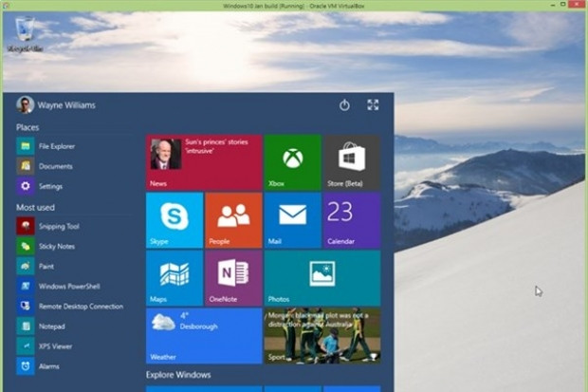Minimize the VirtualBox window

tap(553, 5)
